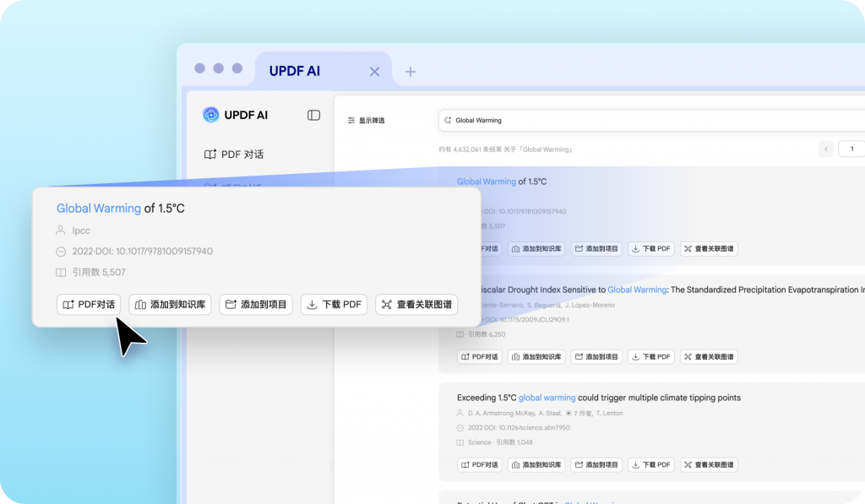Open PDF 对话 in the sidebar

[234, 154]
